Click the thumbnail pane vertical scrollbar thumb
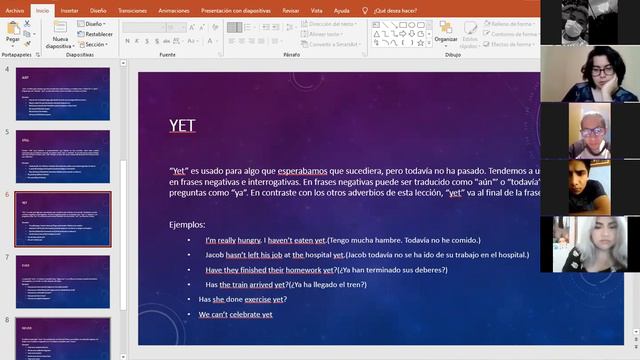 click(x=123, y=235)
